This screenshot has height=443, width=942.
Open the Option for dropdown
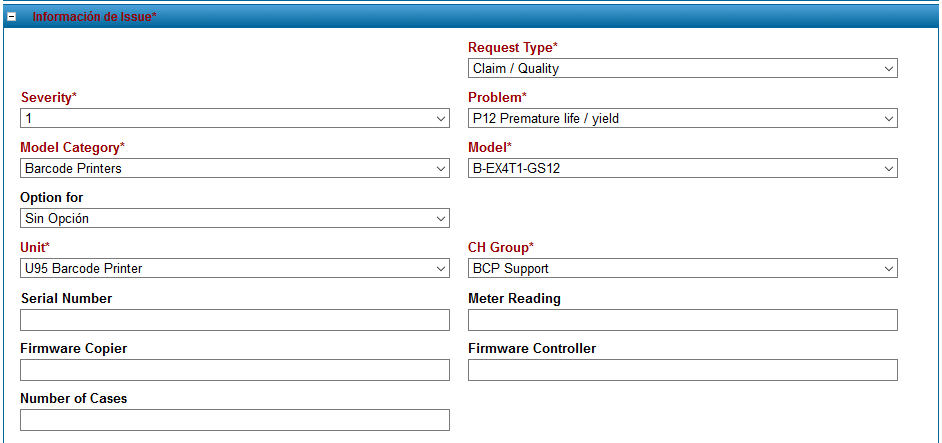click(234, 219)
